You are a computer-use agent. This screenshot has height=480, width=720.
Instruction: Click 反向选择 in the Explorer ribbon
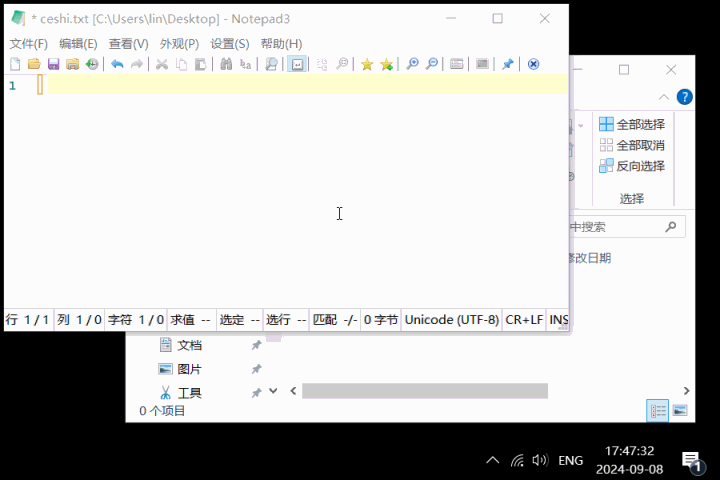pyautogui.click(x=632, y=166)
